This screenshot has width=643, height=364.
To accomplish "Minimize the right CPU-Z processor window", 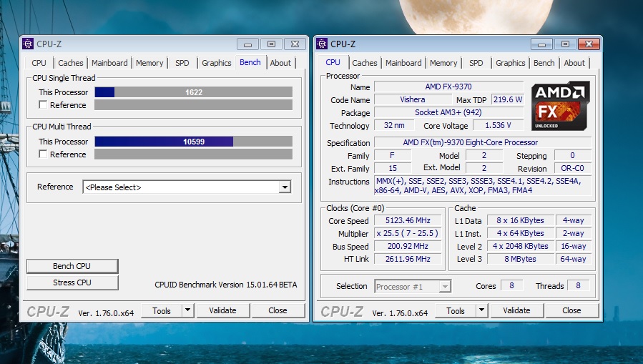I will pyautogui.click(x=541, y=44).
